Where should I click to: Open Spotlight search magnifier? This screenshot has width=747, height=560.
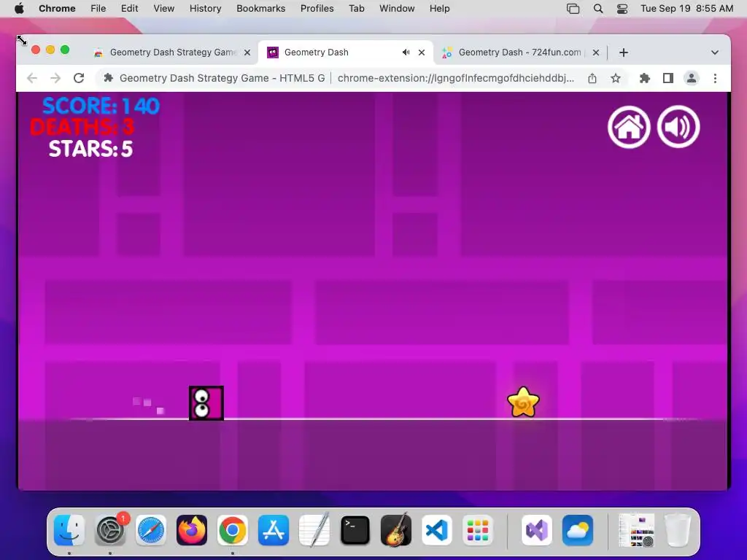point(598,9)
